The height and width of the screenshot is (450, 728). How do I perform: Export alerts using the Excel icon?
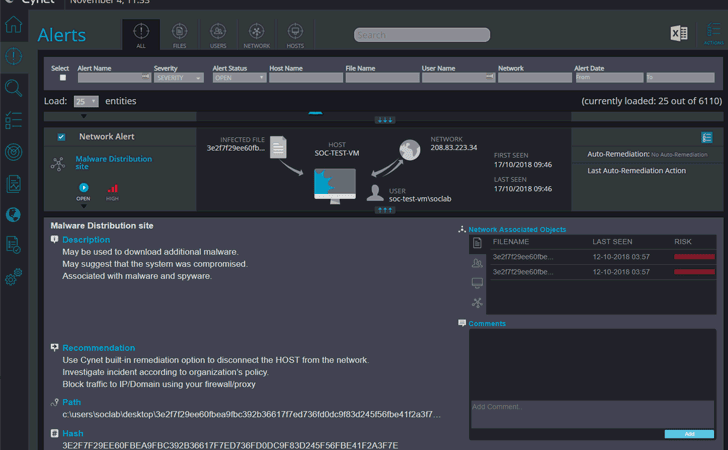point(679,33)
